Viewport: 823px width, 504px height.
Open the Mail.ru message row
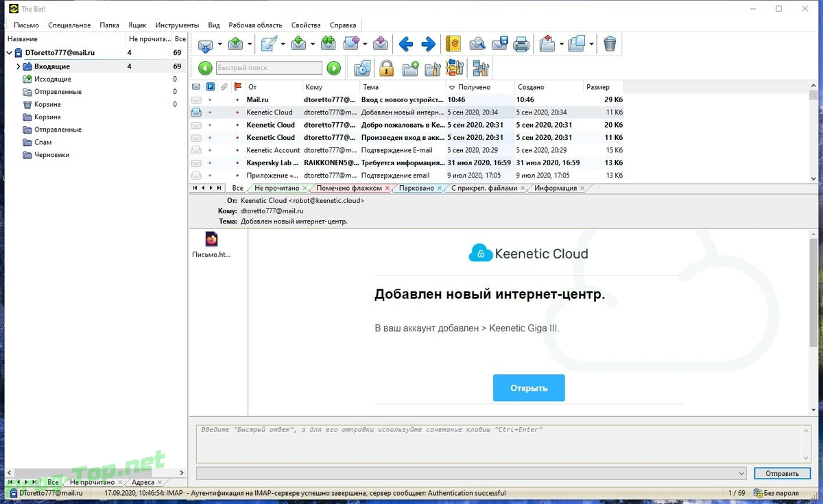[x=407, y=100]
